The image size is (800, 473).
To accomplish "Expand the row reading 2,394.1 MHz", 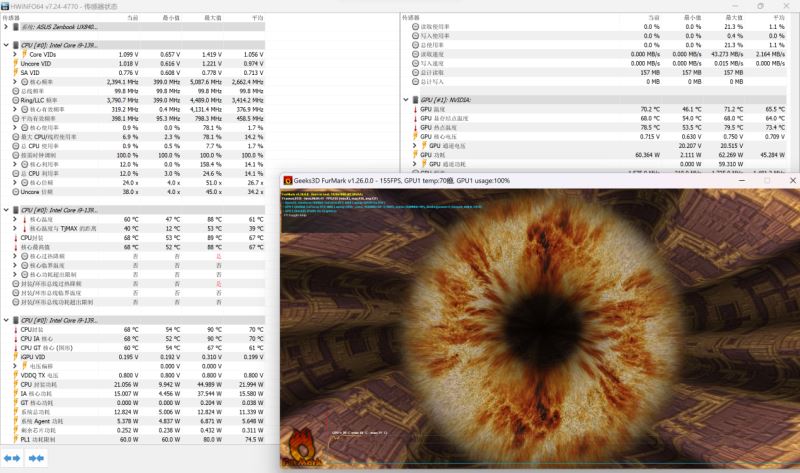I will click(x=15, y=82).
